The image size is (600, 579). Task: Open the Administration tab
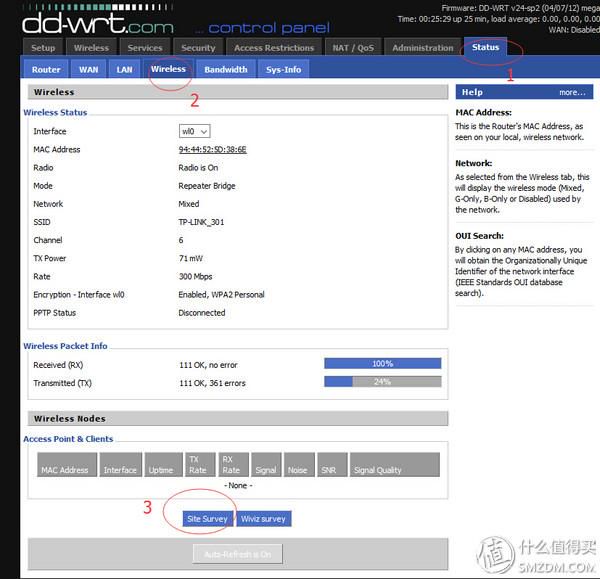click(422, 47)
